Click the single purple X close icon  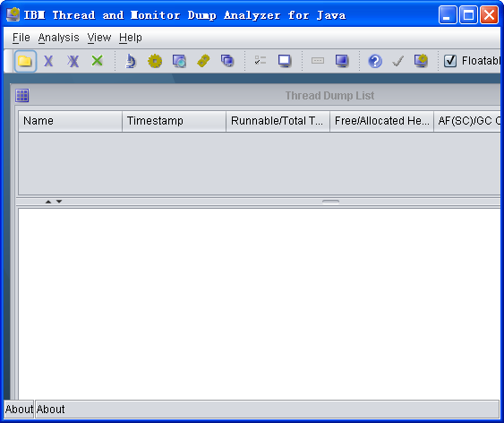(x=48, y=61)
